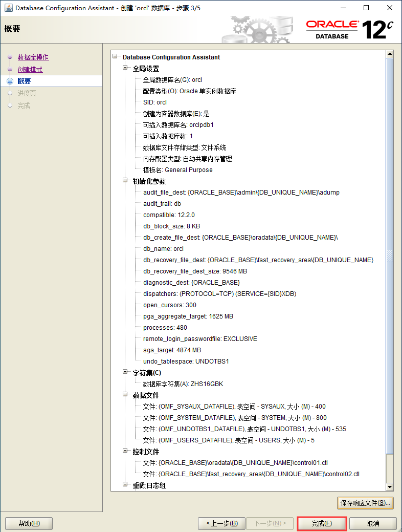Go to 创建模式 step in sidebar
Viewport: 402px width, 532px height.
coord(30,70)
